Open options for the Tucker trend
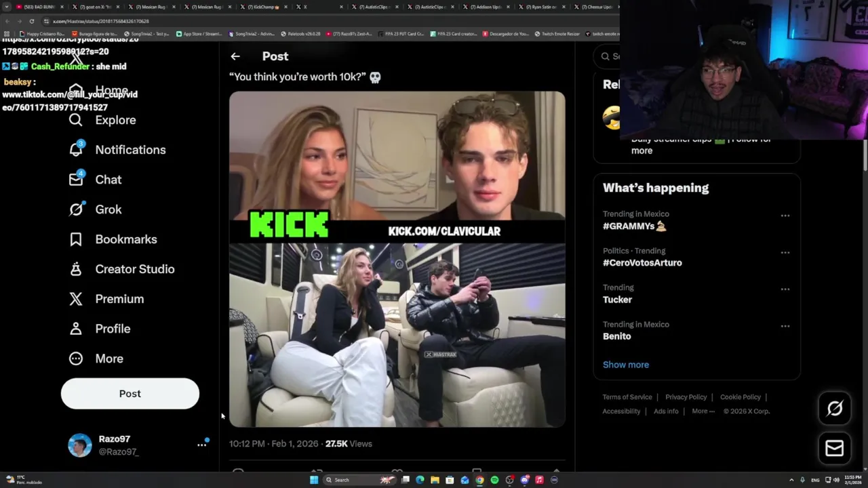Screen dimensions: 868x488 [x=785, y=289]
